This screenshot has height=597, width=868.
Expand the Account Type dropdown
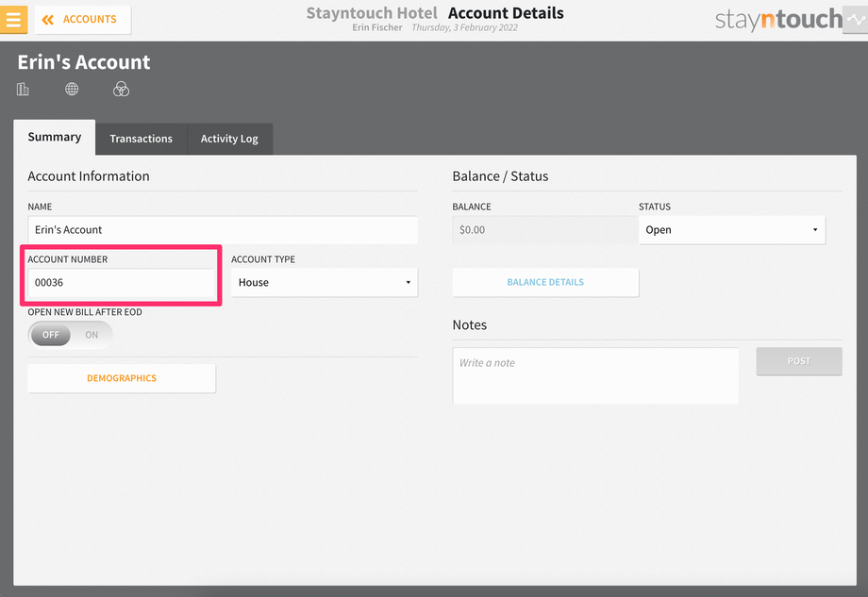(x=325, y=283)
